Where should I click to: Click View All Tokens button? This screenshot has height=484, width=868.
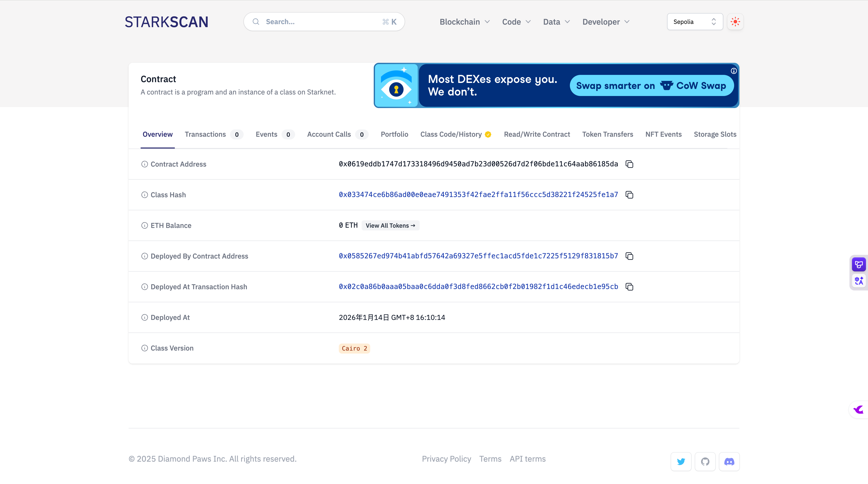390,225
